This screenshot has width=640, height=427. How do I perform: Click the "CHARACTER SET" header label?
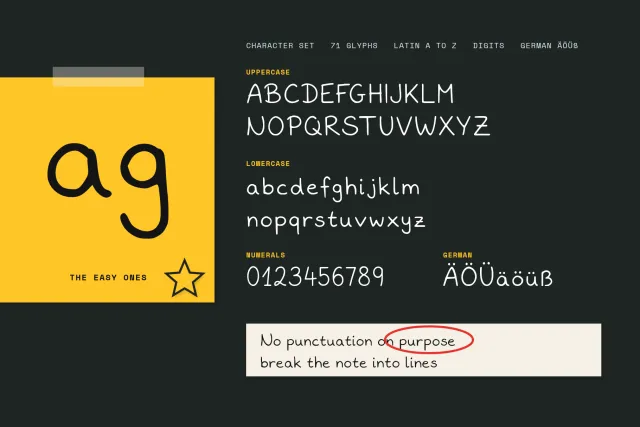coord(280,46)
